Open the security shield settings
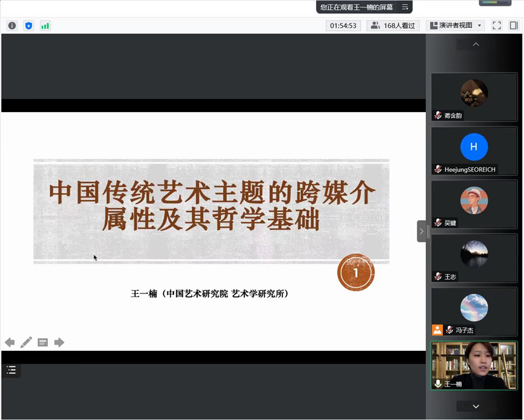Image resolution: width=524 pixels, height=420 pixels. pyautogui.click(x=28, y=25)
